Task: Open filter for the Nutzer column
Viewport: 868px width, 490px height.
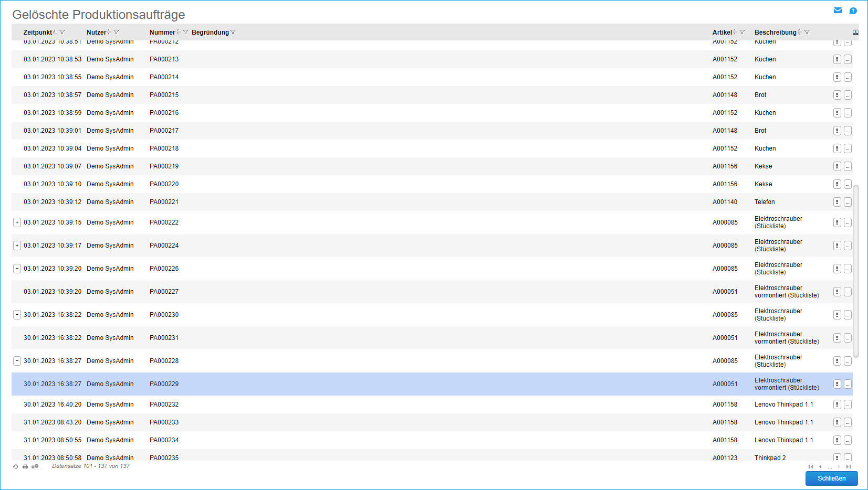Action: [116, 32]
